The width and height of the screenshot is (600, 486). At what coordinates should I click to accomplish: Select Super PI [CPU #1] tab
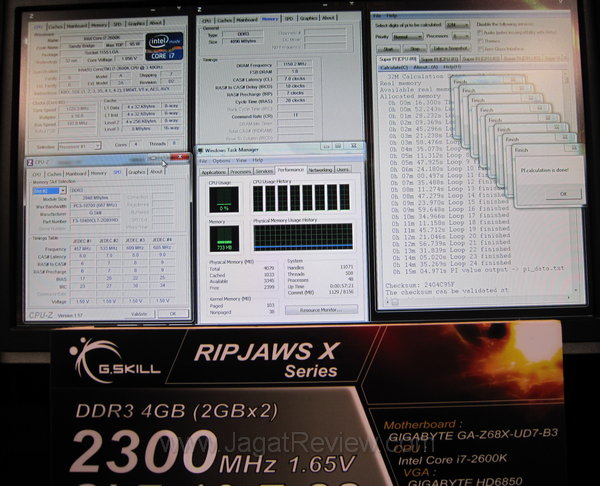(x=439, y=59)
